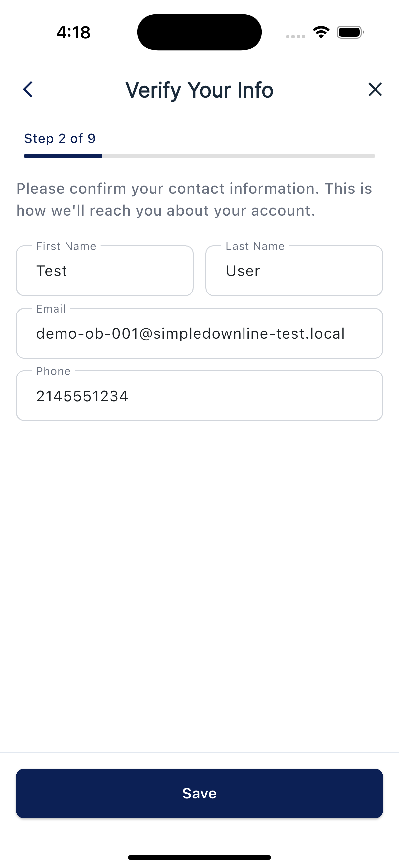Tap the 4:18 clock in status bar

[x=73, y=33]
